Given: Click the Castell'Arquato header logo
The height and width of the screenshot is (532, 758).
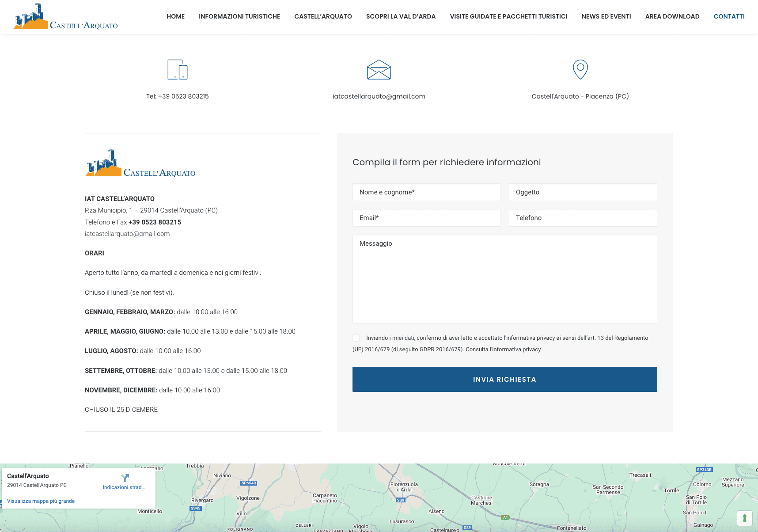Looking at the screenshot, I should coord(66,17).
